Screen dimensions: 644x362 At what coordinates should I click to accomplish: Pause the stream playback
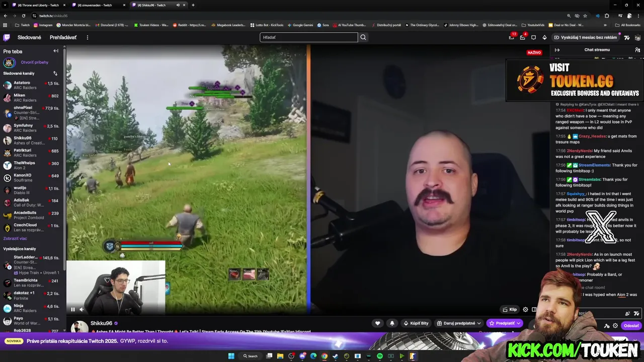(72, 310)
